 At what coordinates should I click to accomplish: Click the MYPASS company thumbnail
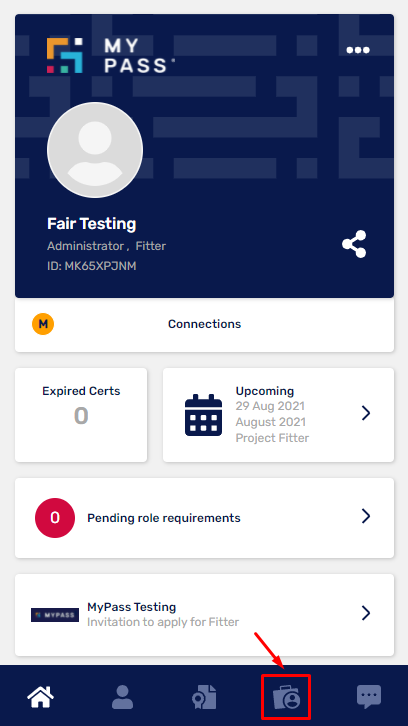[55, 615]
